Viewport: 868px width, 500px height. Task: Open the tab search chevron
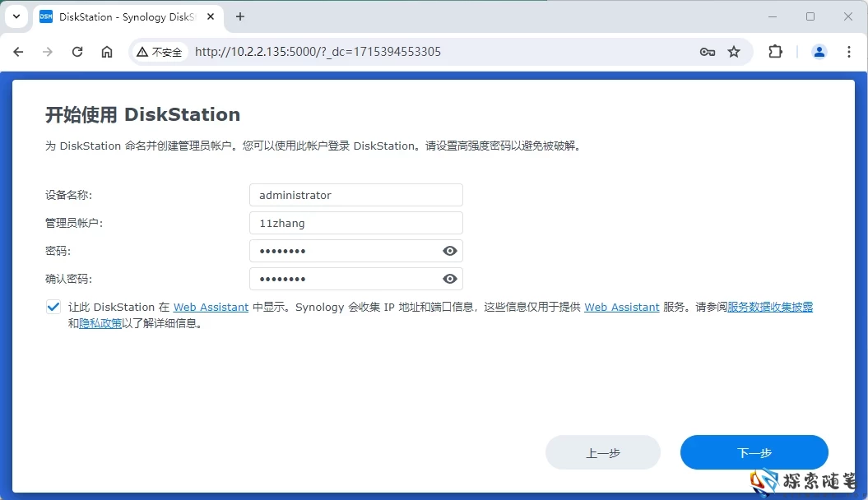coord(16,16)
